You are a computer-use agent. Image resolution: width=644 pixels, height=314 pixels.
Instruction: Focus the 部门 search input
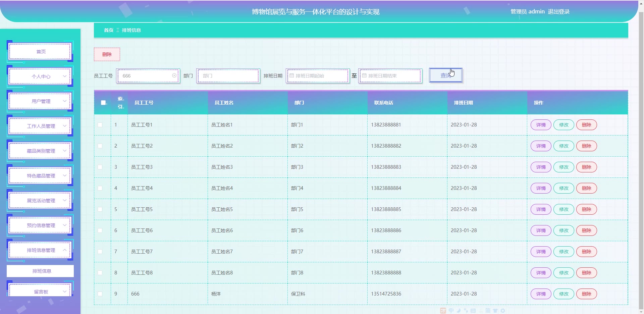228,76
